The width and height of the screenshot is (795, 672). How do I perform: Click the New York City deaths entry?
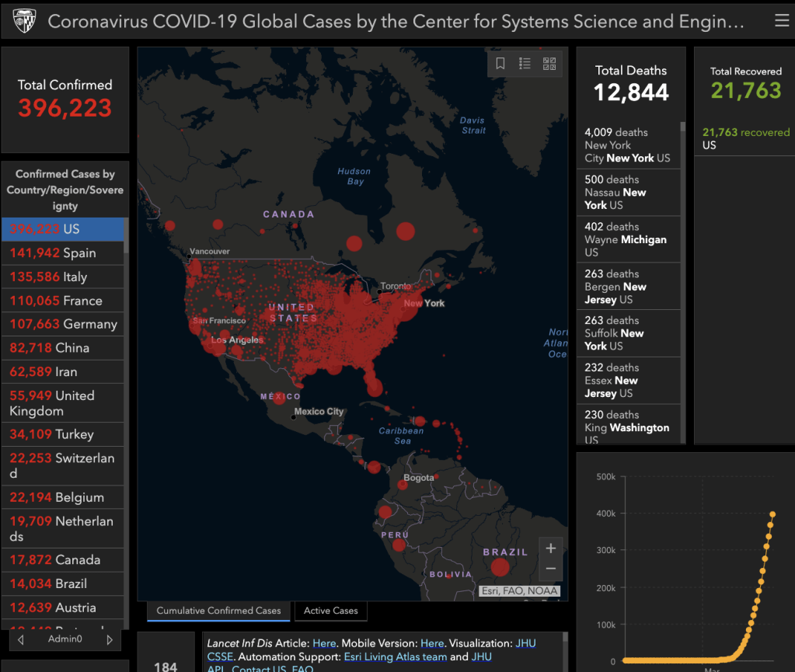click(x=628, y=145)
